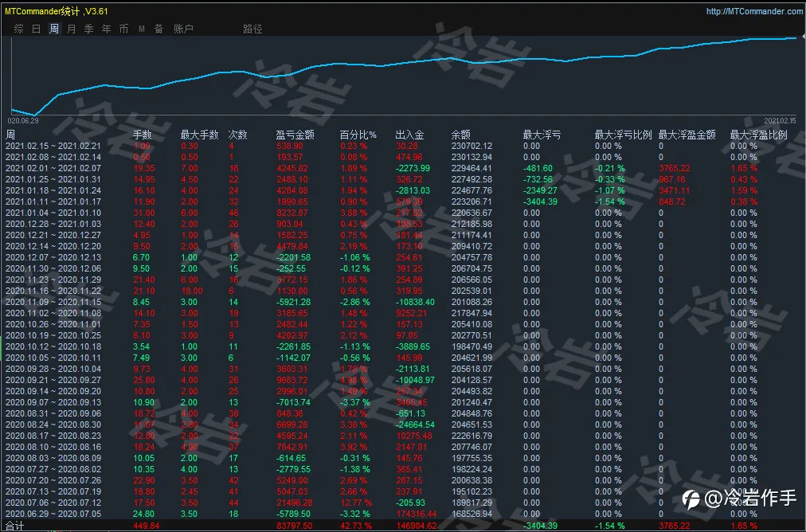The width and height of the screenshot is (806, 532).
Task: Click the loss value -5921.28
Action: coord(293,303)
